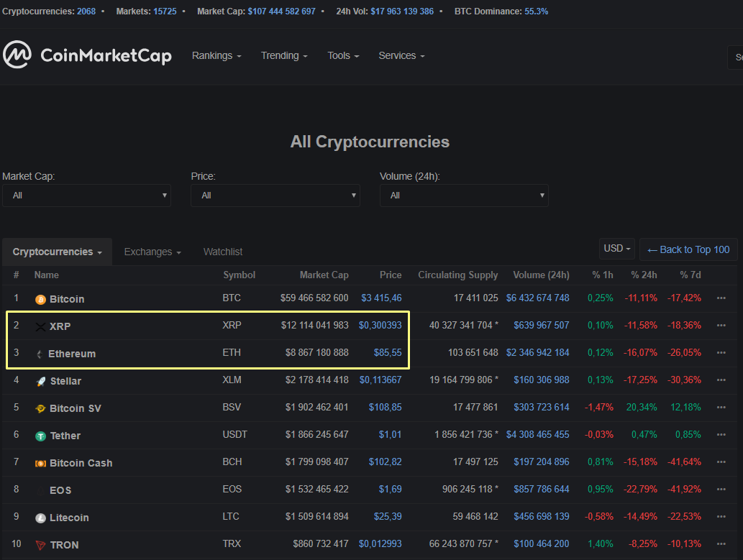The image size is (743, 560).
Task: Click the Bitcoin coin icon
Action: (41, 299)
